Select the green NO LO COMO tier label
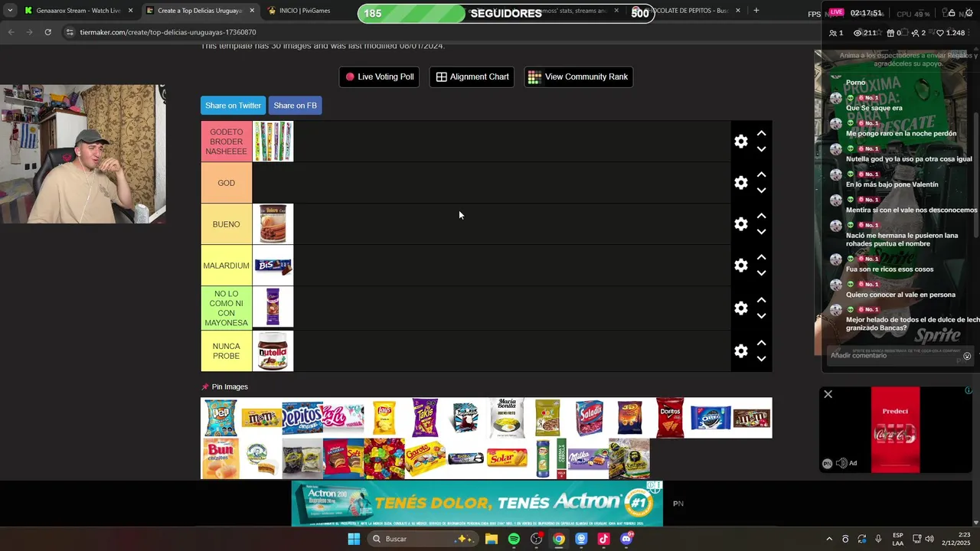980x551 pixels. click(227, 308)
